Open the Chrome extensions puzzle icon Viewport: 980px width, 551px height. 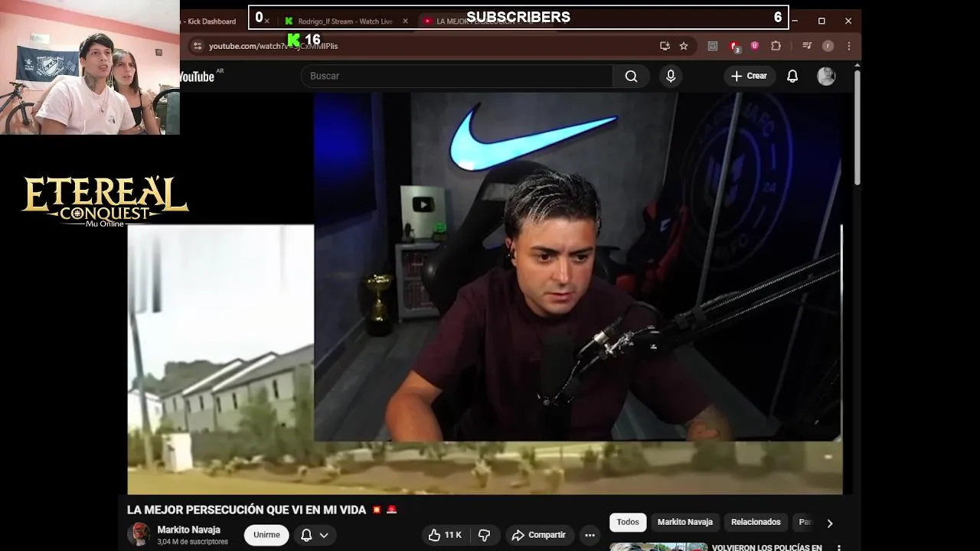[776, 46]
